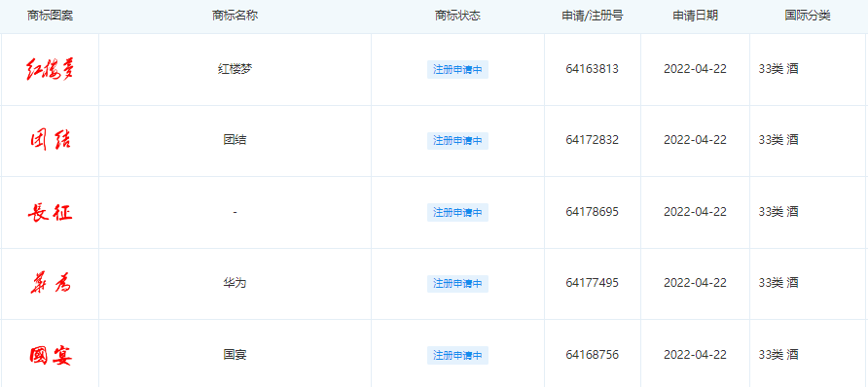
Task: Click date 2022-04-22 in 团结 row
Action: click(696, 140)
